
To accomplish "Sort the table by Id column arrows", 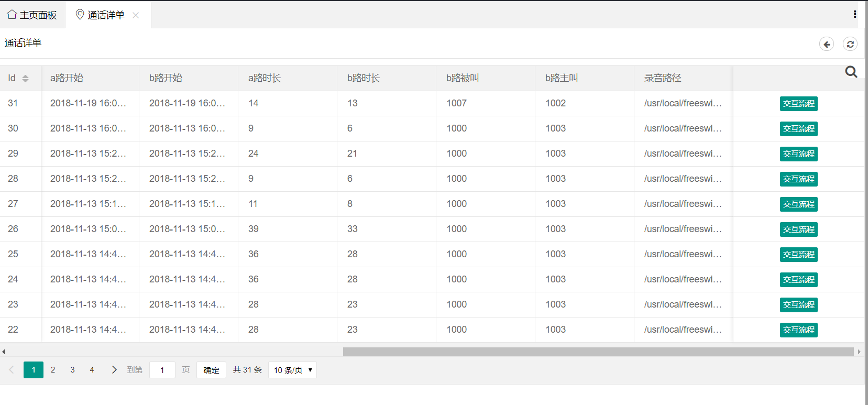I will [x=25, y=78].
